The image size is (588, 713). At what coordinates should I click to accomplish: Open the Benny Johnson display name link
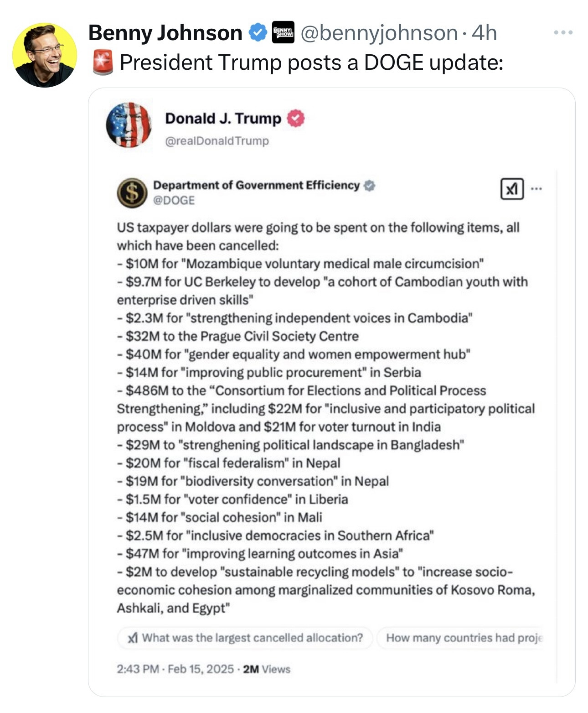point(165,33)
